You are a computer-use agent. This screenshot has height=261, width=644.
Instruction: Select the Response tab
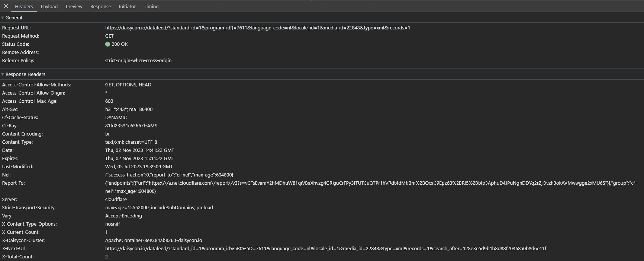tap(100, 7)
